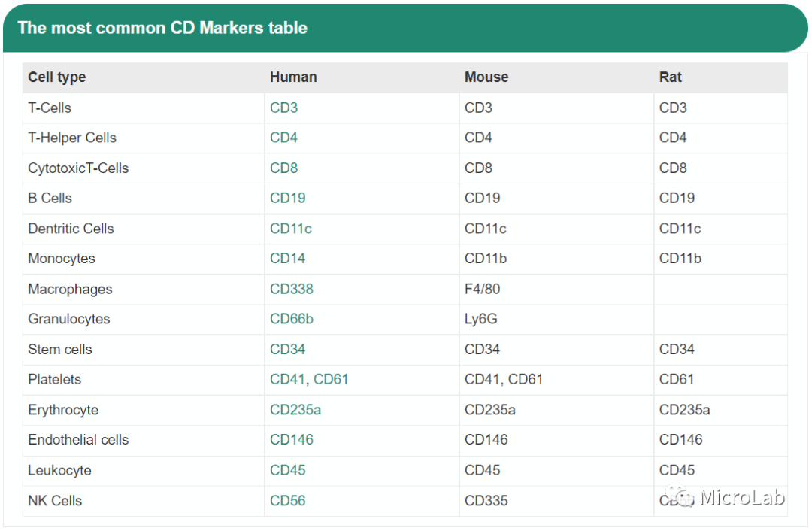The height and width of the screenshot is (531, 812).
Task: Click the CD56 NK Cells link
Action: point(288,501)
